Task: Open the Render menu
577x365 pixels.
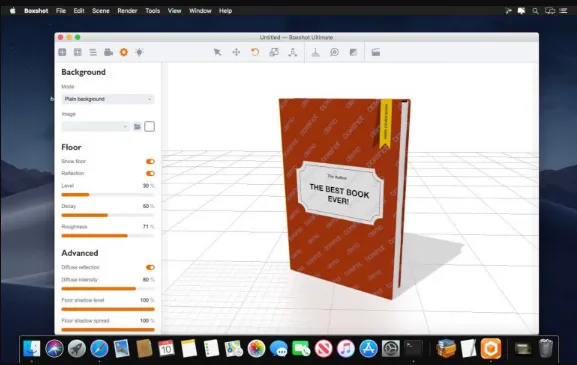Action: point(127,11)
